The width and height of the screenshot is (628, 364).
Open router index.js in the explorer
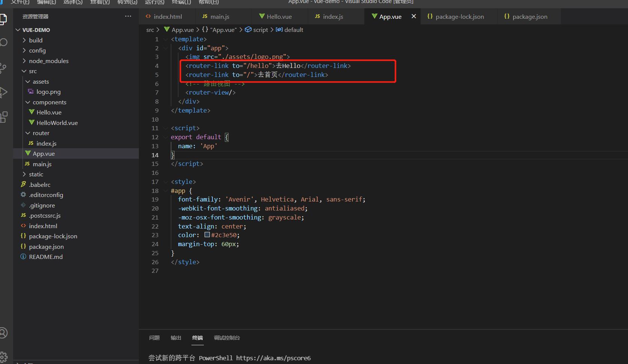pyautogui.click(x=46, y=143)
